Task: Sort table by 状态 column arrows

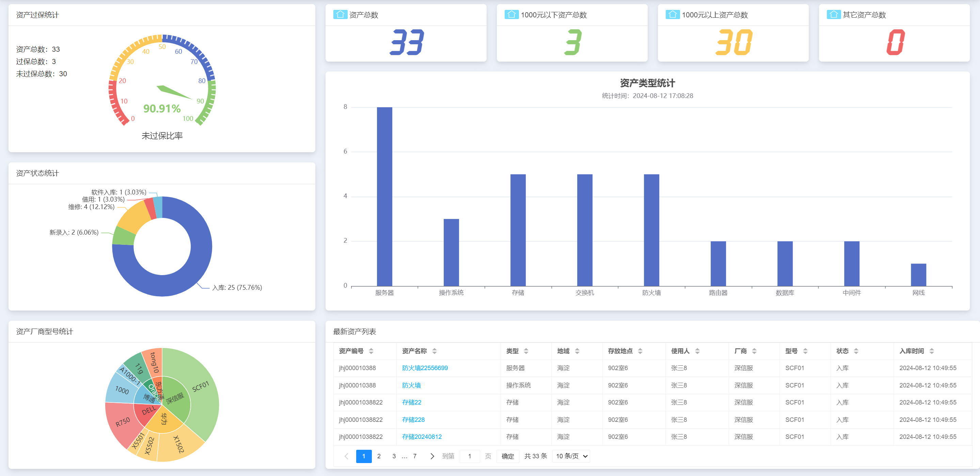Action: [x=856, y=351]
